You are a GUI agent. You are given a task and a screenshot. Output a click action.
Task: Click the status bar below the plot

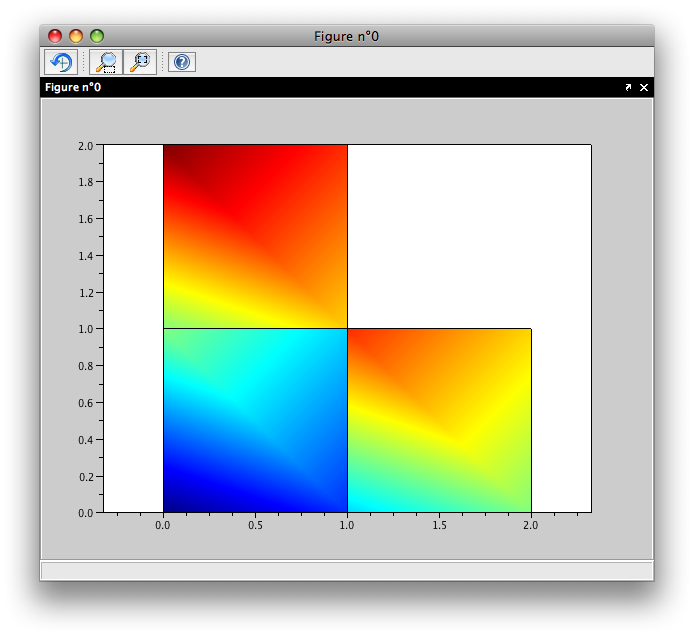pyautogui.click(x=346, y=570)
